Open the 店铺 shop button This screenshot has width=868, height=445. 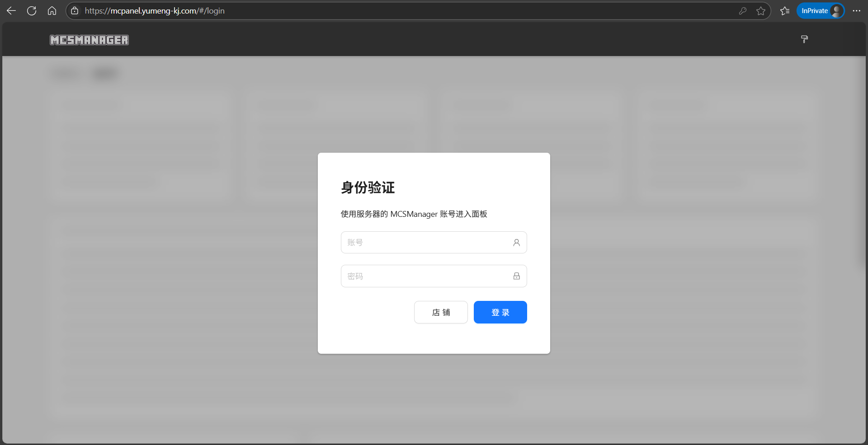coord(441,312)
